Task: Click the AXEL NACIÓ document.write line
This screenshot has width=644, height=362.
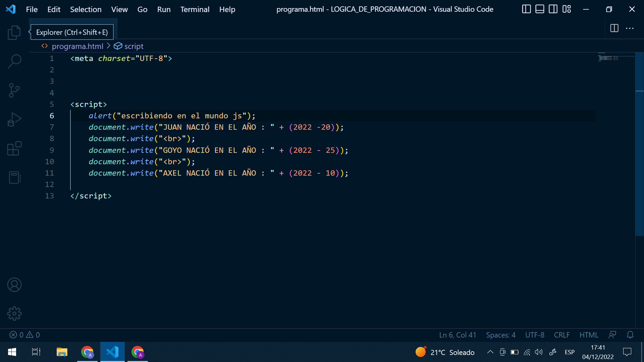Action: coord(218,173)
